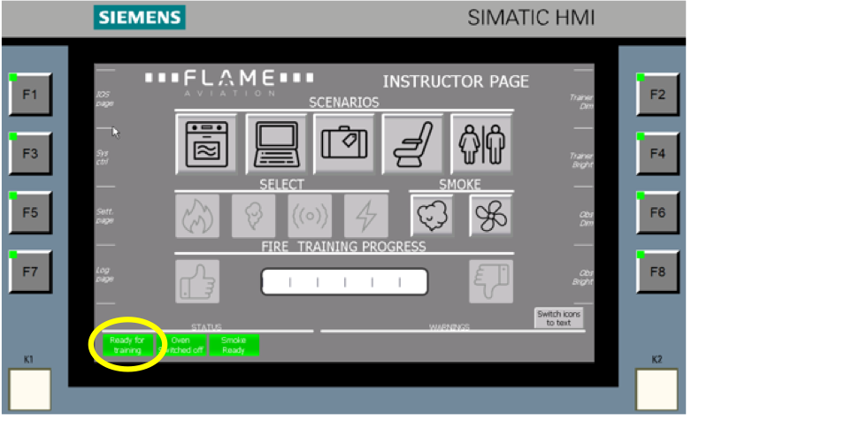868x436 pixels.
Task: Click the alarm signal icon under Select
Action: point(310,216)
